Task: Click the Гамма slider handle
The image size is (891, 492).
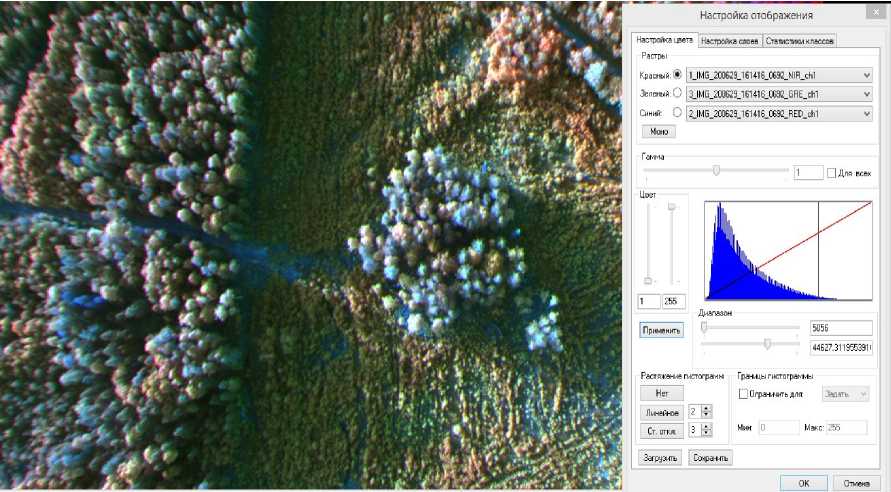Action: (x=716, y=171)
